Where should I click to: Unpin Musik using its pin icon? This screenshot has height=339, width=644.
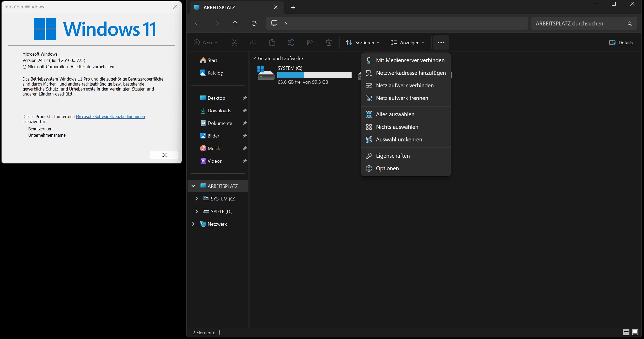point(245,149)
